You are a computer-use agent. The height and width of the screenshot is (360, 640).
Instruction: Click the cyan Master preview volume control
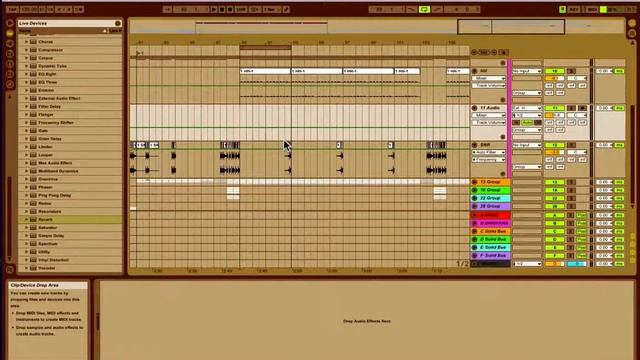[577, 264]
